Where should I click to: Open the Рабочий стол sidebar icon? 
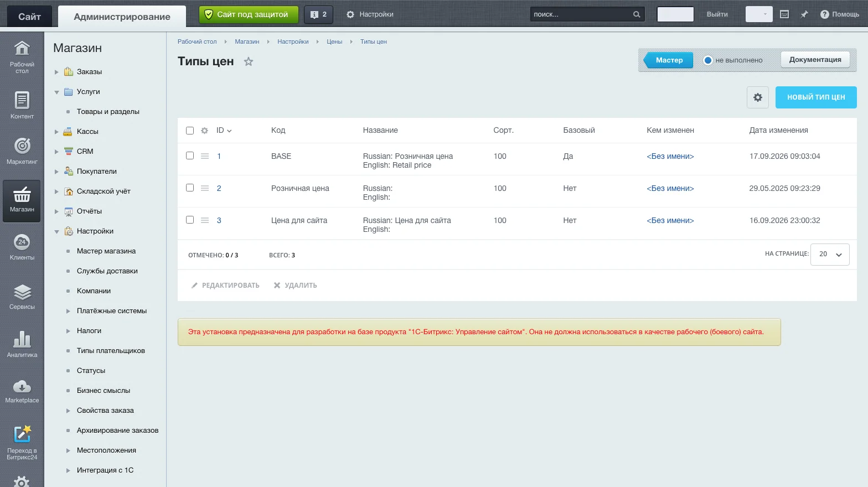coord(22,49)
